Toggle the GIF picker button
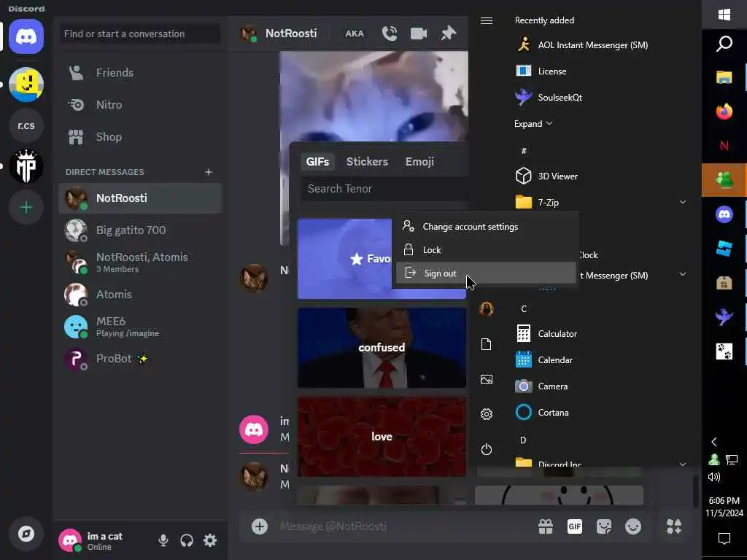 (x=575, y=526)
